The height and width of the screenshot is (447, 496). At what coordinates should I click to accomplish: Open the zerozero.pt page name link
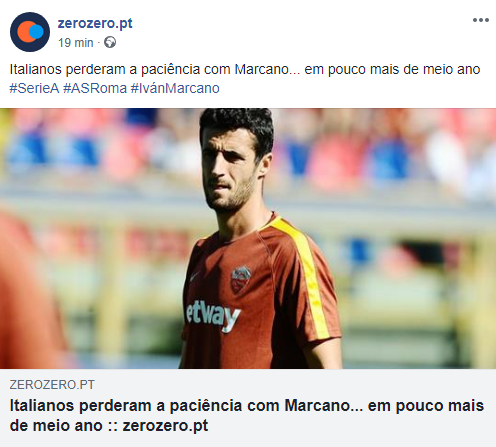coord(95,23)
